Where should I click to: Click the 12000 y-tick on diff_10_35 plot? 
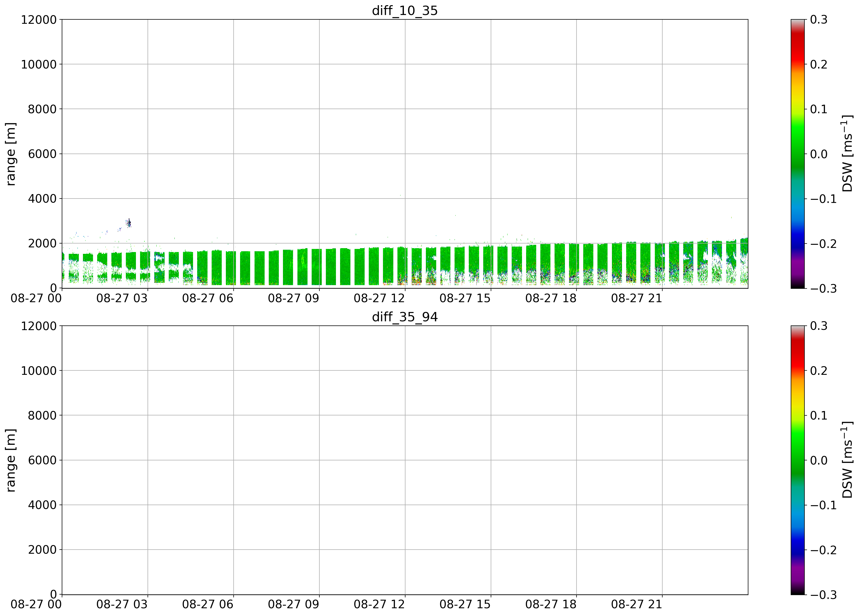[39, 20]
